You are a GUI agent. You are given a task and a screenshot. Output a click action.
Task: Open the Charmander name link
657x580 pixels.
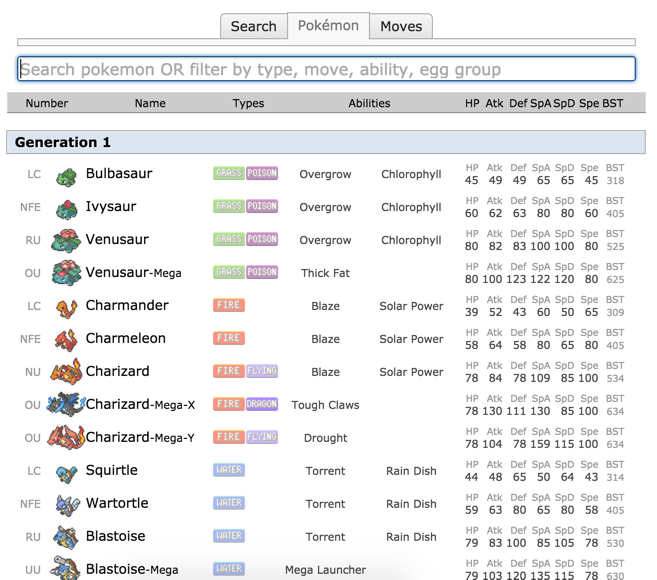tap(127, 305)
